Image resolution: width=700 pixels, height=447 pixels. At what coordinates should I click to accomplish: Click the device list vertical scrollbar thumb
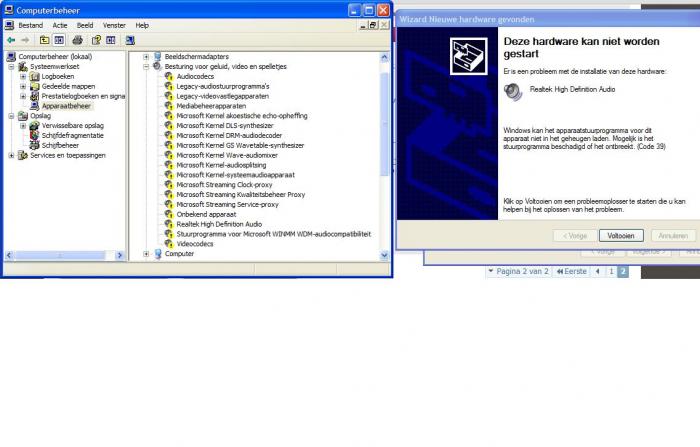384,123
